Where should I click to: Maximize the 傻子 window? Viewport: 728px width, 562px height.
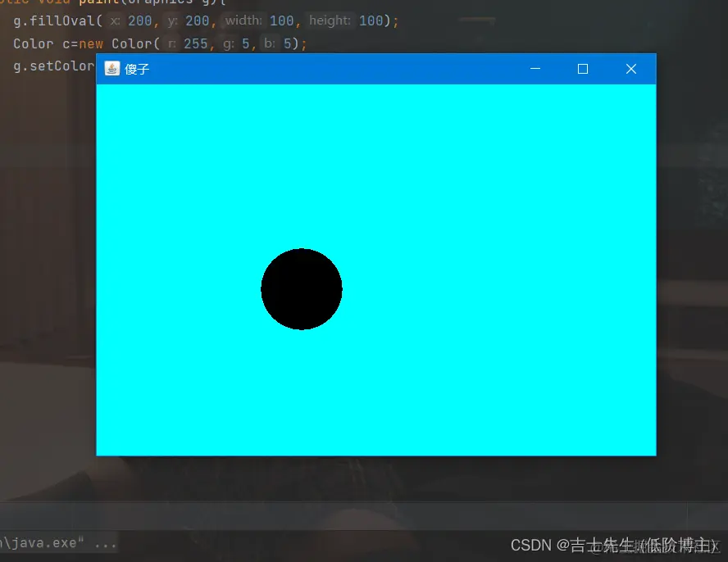pyautogui.click(x=583, y=69)
